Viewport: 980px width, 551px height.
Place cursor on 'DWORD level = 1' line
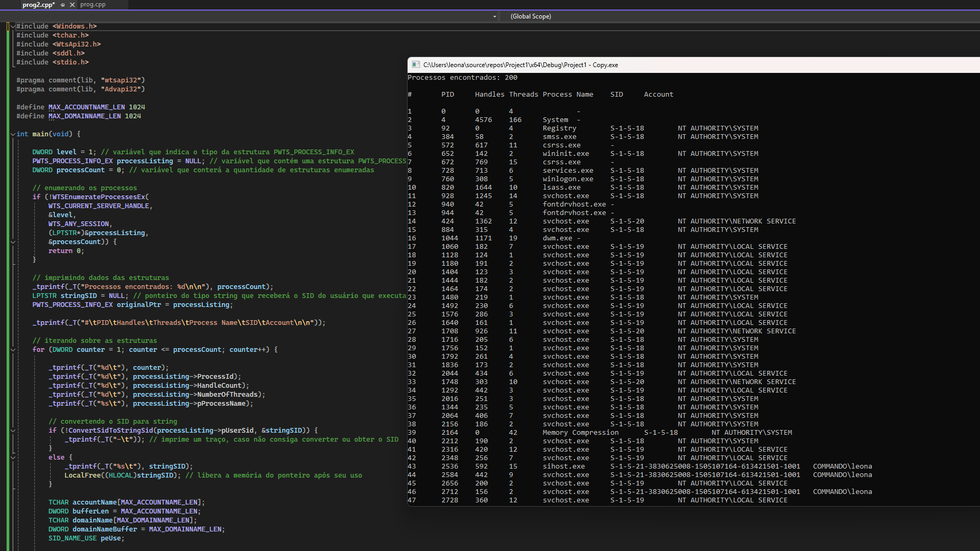click(x=63, y=152)
